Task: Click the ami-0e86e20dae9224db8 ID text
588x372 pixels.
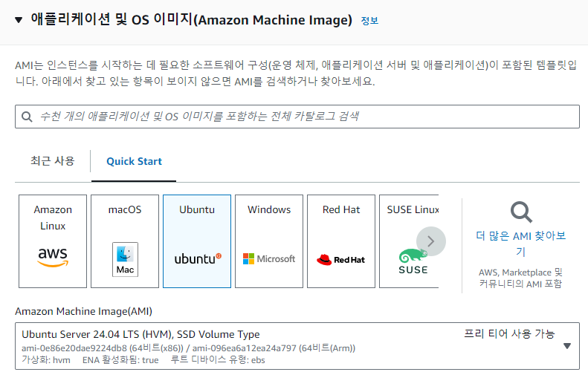Action: coord(74,348)
